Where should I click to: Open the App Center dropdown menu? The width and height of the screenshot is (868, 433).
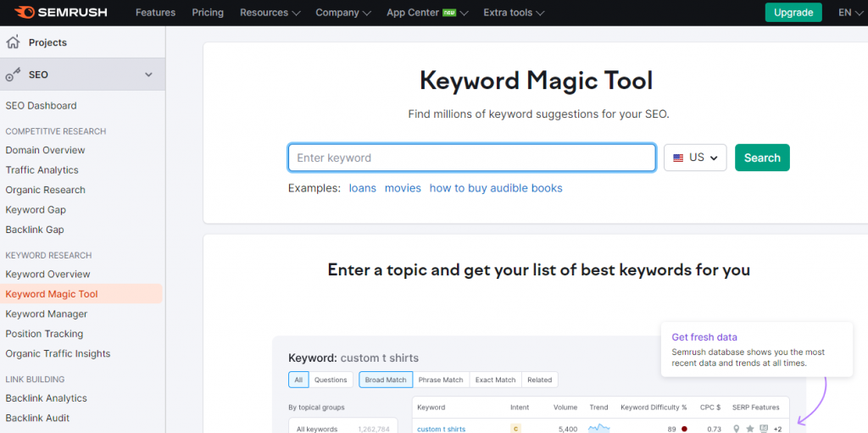click(x=427, y=12)
